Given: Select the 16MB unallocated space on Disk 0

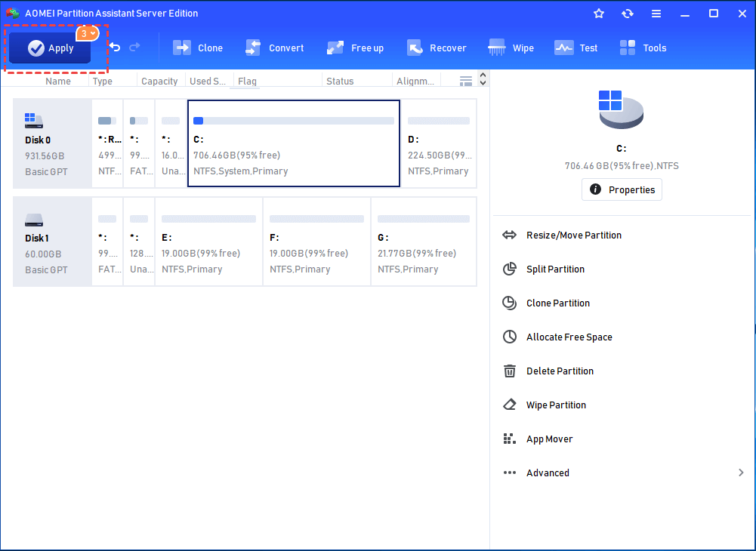Looking at the screenshot, I should click(x=171, y=143).
